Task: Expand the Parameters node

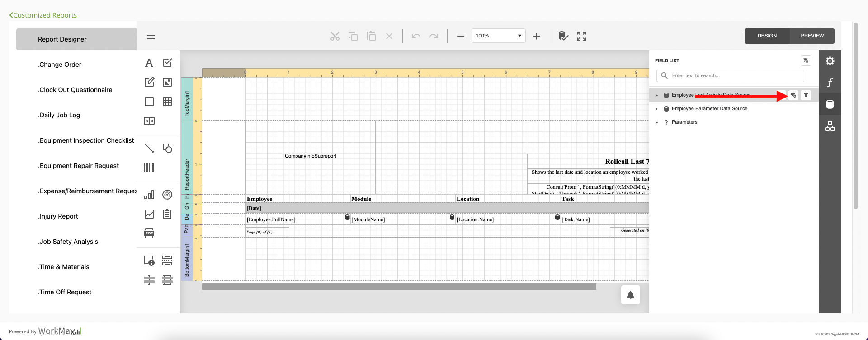Action: [x=657, y=122]
